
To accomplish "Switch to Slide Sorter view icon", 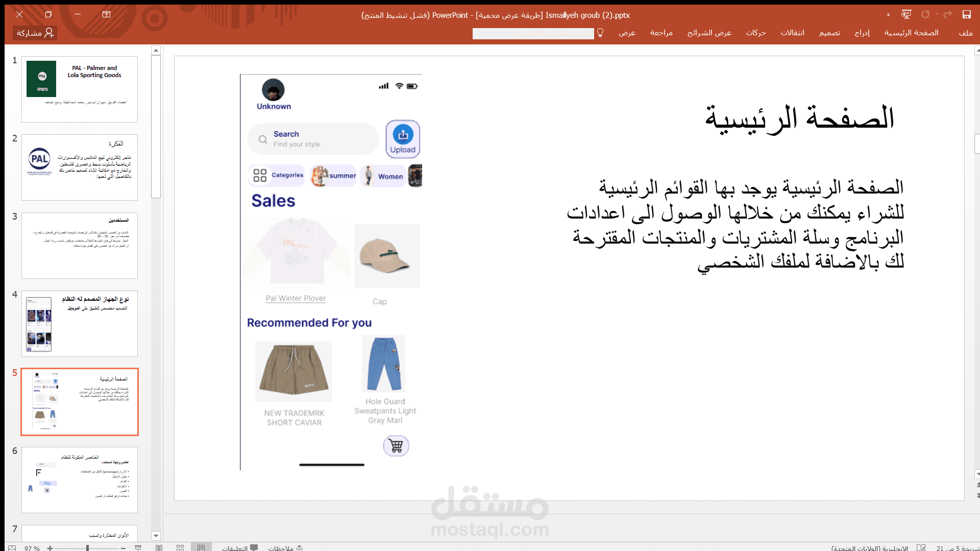I will tap(180, 547).
